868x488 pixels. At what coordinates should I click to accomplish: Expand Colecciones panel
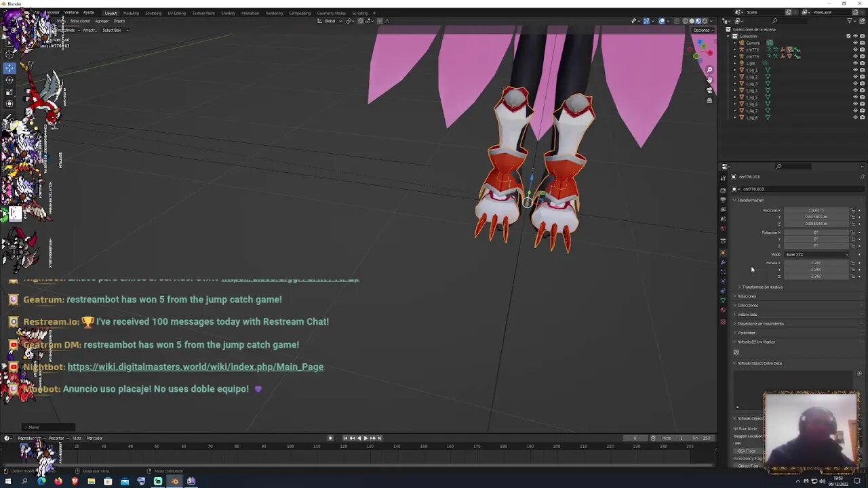point(747,305)
